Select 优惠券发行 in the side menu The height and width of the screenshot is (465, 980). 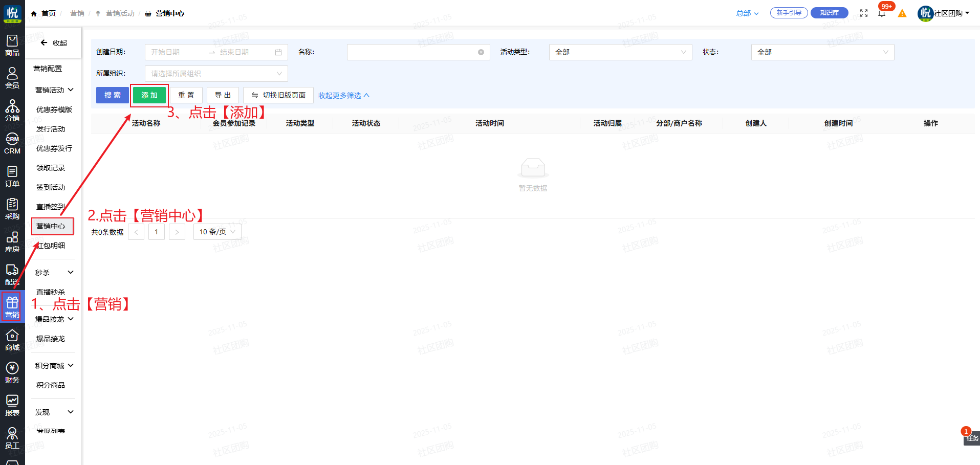click(54, 148)
